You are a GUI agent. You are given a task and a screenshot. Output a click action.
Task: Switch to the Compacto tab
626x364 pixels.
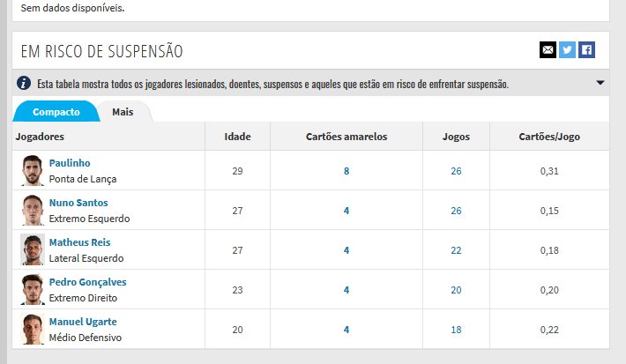click(x=56, y=112)
